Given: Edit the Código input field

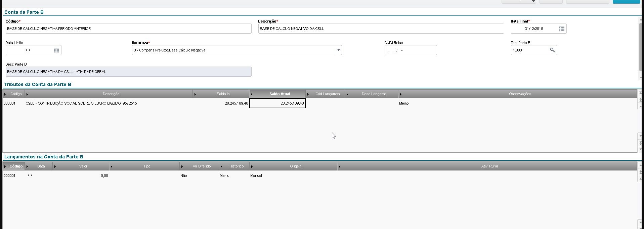Looking at the screenshot, I should [128, 29].
